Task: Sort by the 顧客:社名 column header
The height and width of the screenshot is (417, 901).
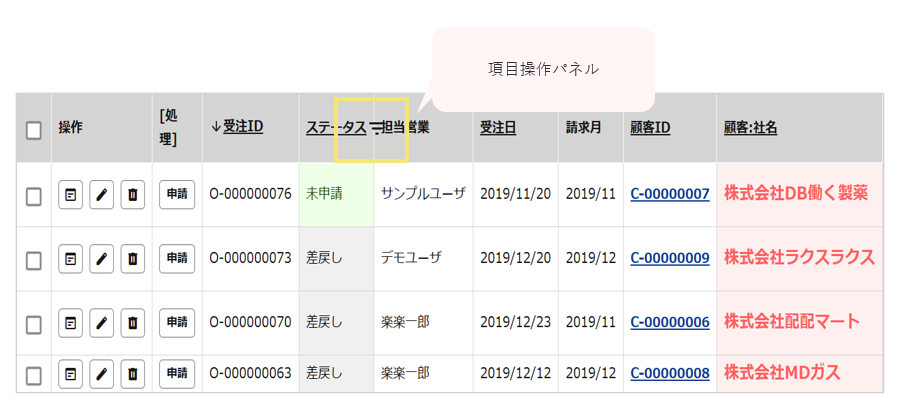Action: (750, 128)
